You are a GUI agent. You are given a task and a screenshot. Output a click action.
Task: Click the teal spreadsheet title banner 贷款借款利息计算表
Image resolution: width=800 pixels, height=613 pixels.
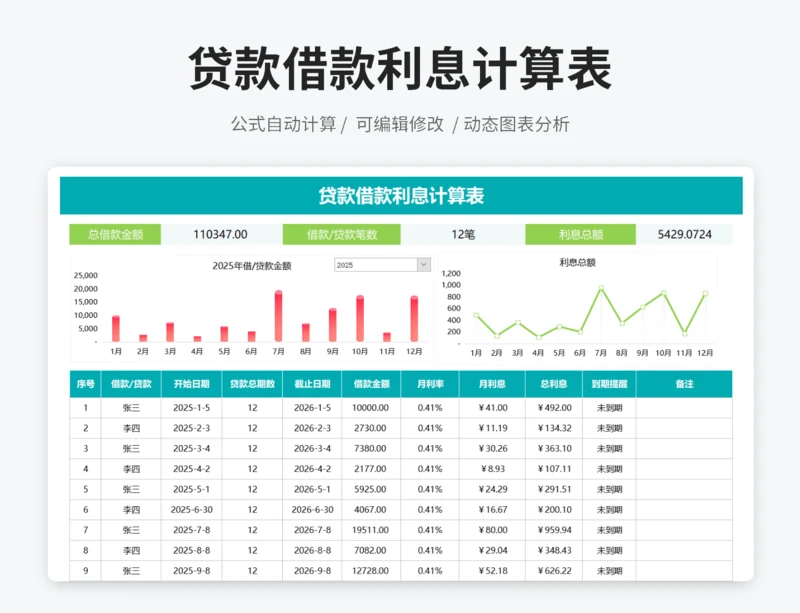401,195
